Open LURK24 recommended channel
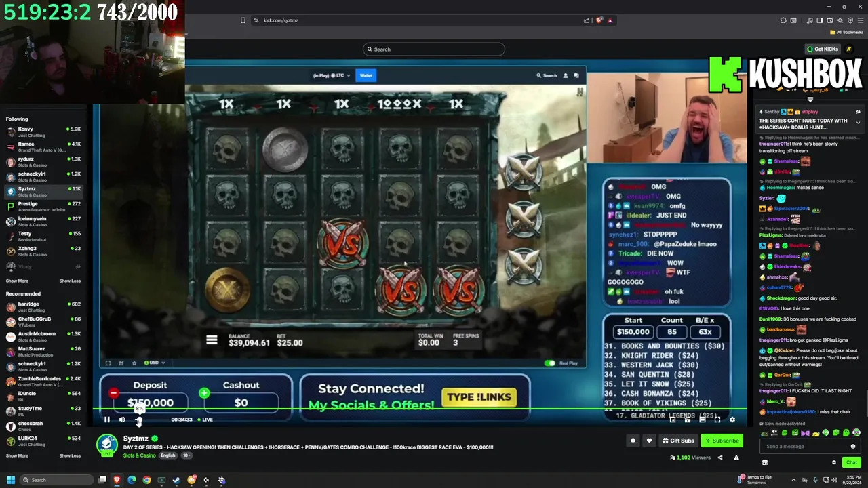This screenshot has height=488, width=868. click(x=43, y=441)
